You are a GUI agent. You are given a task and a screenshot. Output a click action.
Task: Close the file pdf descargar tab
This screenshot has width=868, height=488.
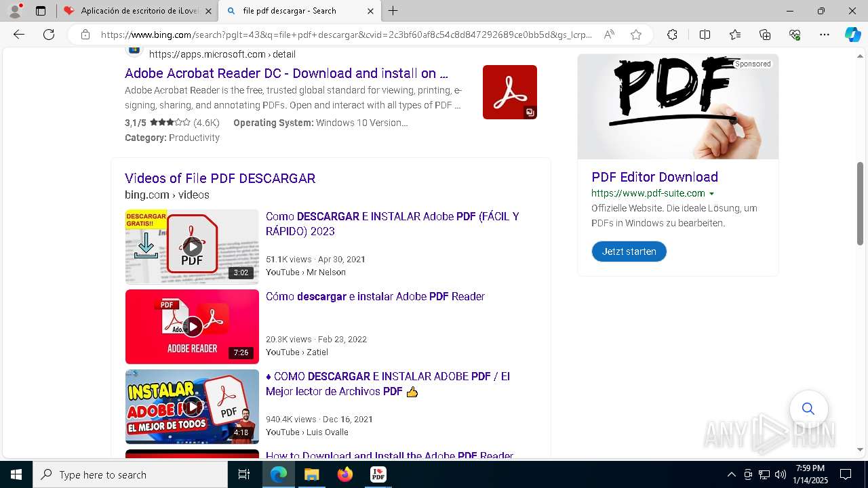[x=370, y=11]
